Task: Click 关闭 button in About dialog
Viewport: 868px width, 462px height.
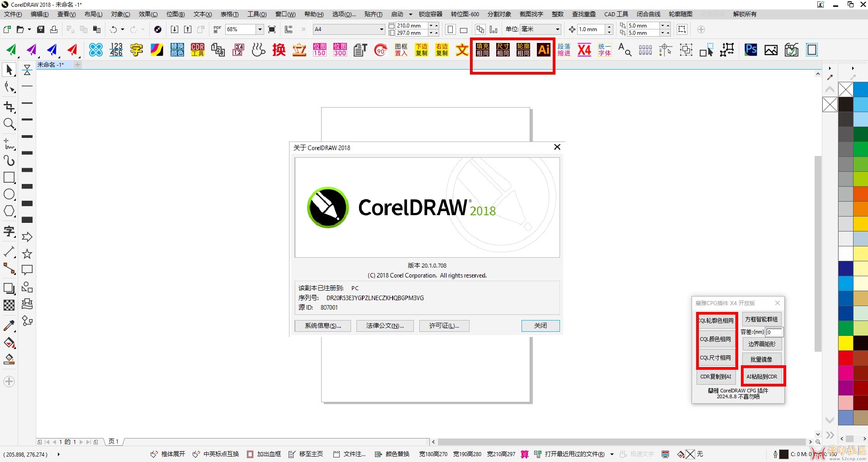Action: click(541, 326)
